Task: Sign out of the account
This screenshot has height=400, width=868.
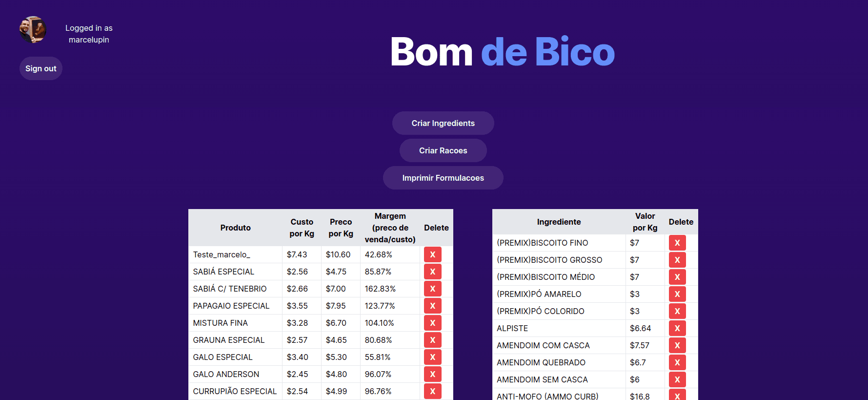Action: pos(41,68)
